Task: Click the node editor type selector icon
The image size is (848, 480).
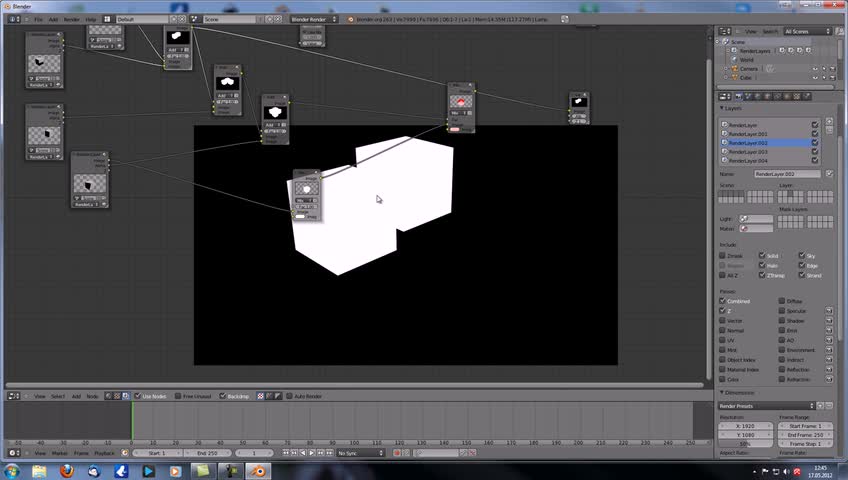Action: (x=14, y=396)
